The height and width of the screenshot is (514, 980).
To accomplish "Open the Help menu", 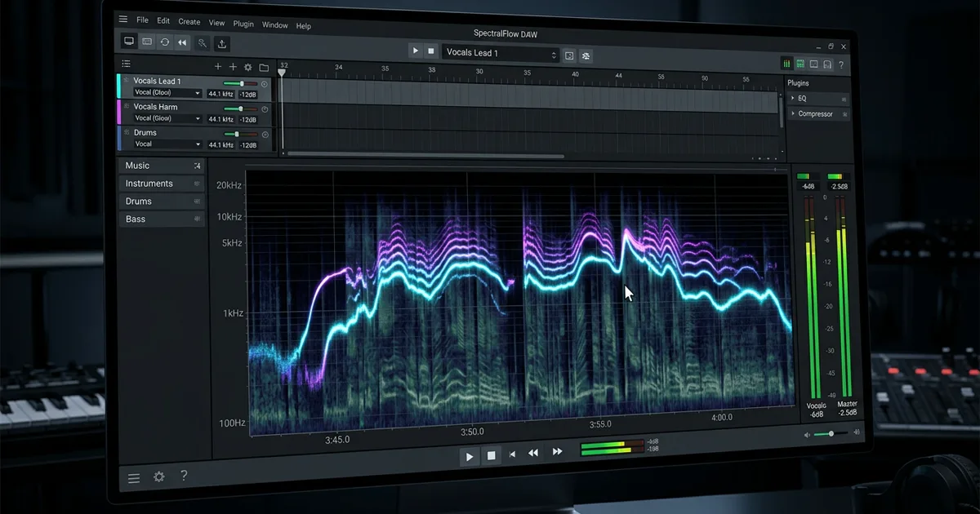I will click(x=304, y=26).
